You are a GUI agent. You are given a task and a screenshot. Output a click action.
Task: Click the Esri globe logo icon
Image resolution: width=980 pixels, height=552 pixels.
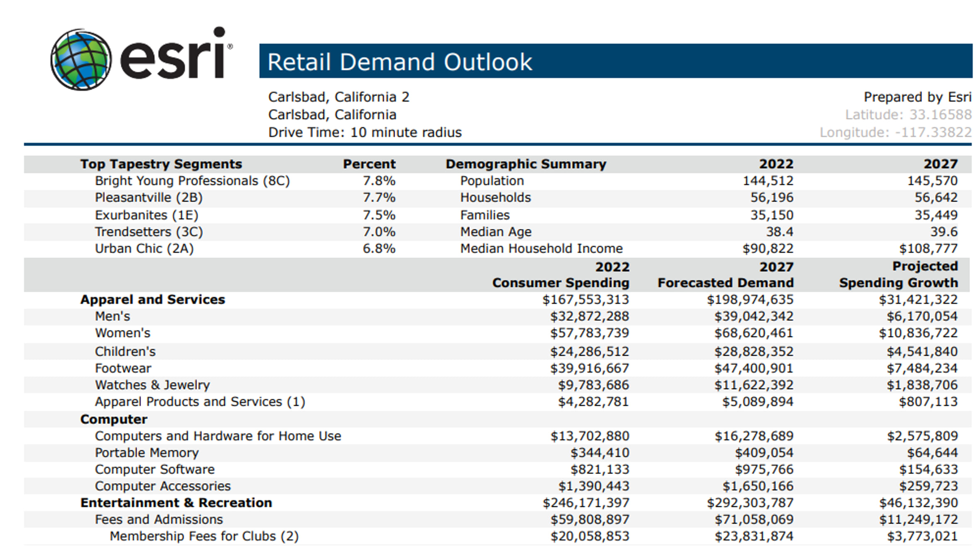pos(81,59)
